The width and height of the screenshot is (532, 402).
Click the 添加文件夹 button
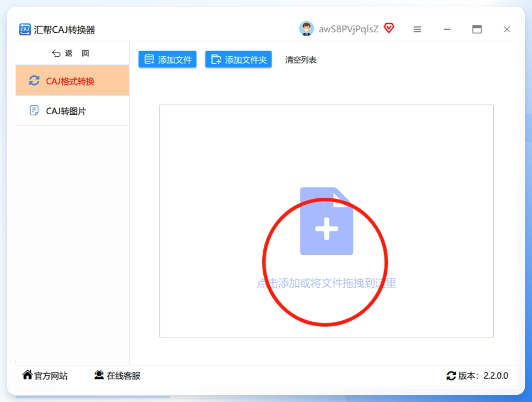click(239, 60)
